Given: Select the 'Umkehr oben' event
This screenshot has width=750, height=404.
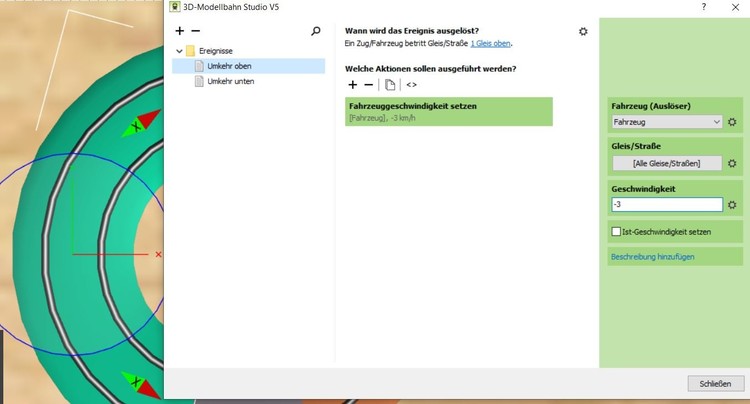Looking at the screenshot, I should 249,66.
